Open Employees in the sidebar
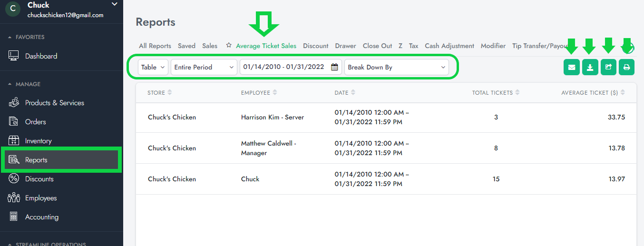This screenshot has height=246, width=644. [40, 198]
